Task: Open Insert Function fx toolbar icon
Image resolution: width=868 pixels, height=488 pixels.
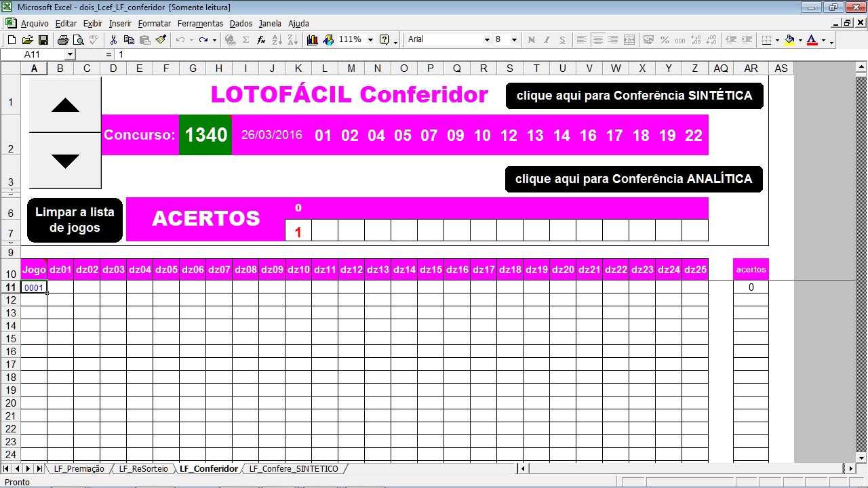Action: click(x=261, y=40)
